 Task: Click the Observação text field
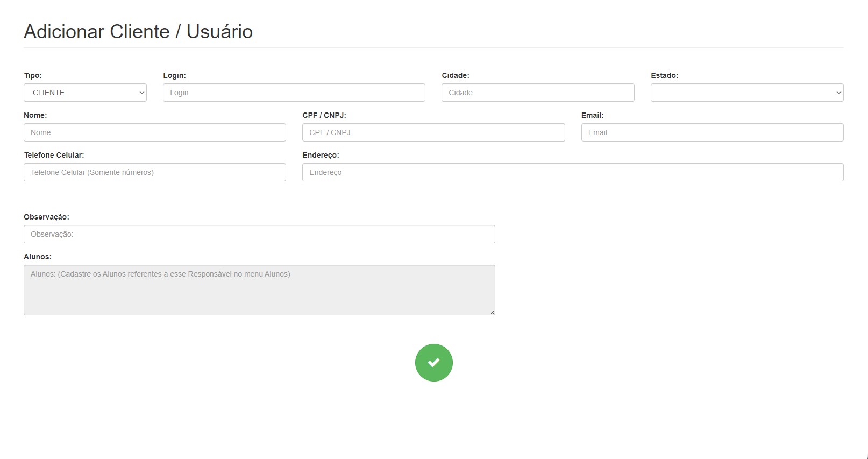259,234
